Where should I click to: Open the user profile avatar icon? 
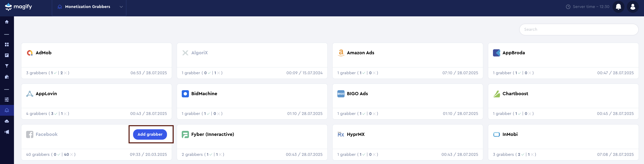(632, 7)
